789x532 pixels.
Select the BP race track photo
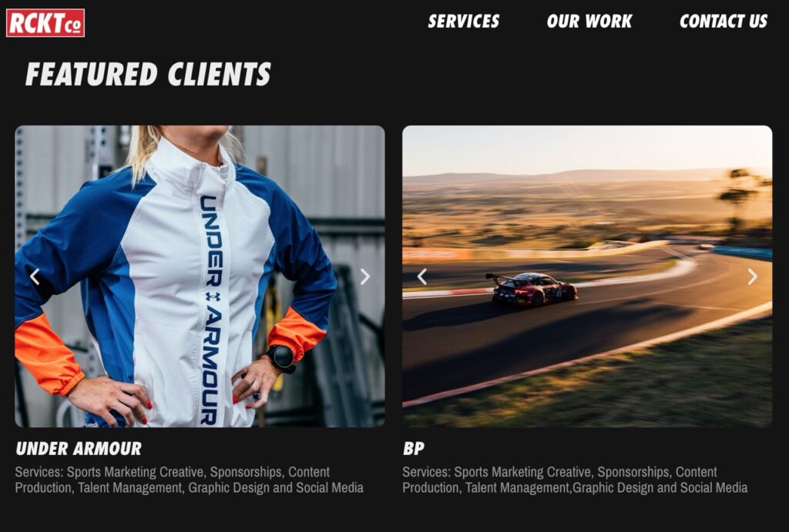pyautogui.click(x=587, y=276)
